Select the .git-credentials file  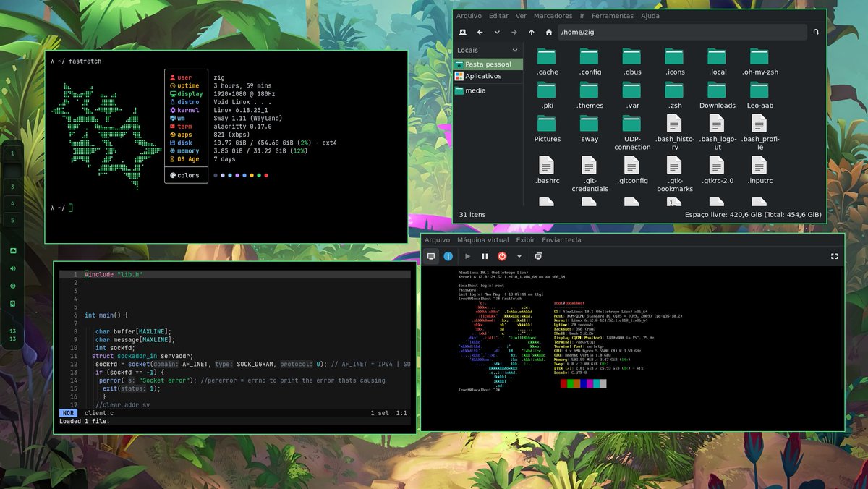click(590, 174)
